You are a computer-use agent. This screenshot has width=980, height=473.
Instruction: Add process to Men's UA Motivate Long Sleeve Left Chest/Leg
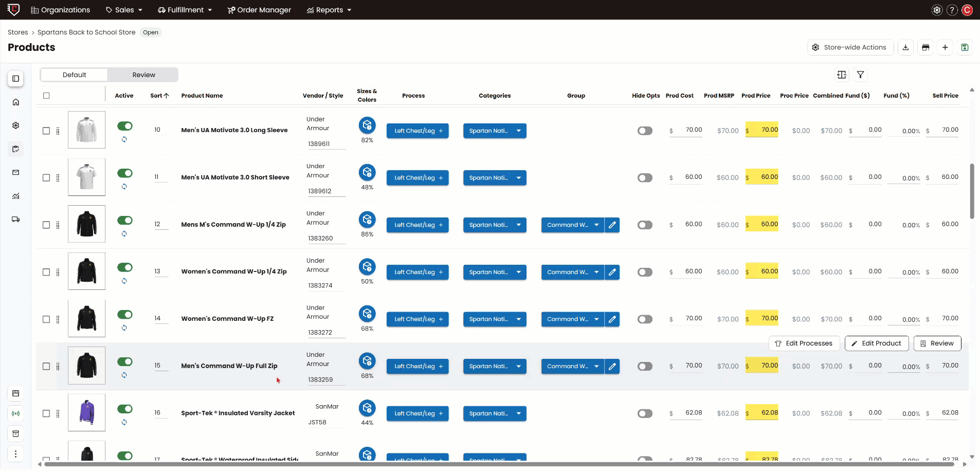pos(441,131)
